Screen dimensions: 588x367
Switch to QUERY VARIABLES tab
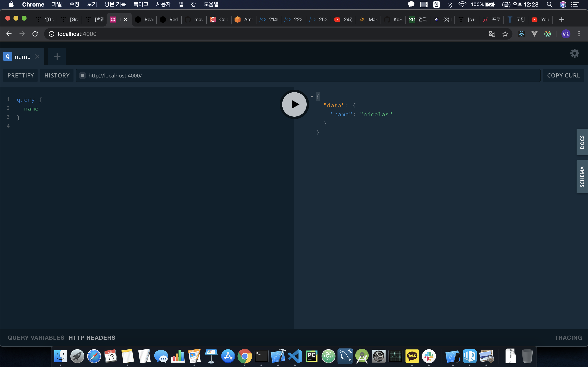coord(36,338)
